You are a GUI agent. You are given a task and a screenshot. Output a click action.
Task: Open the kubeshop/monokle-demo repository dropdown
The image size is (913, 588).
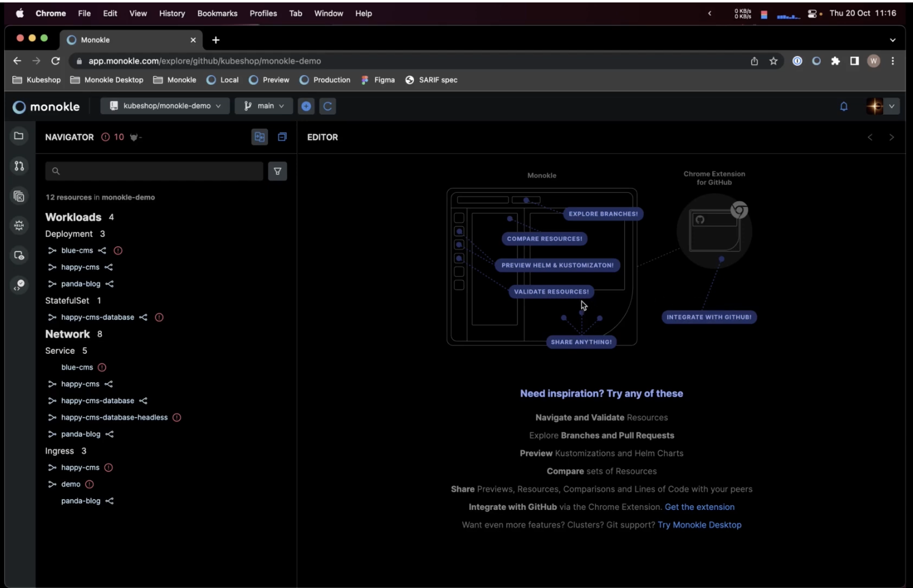pyautogui.click(x=165, y=106)
